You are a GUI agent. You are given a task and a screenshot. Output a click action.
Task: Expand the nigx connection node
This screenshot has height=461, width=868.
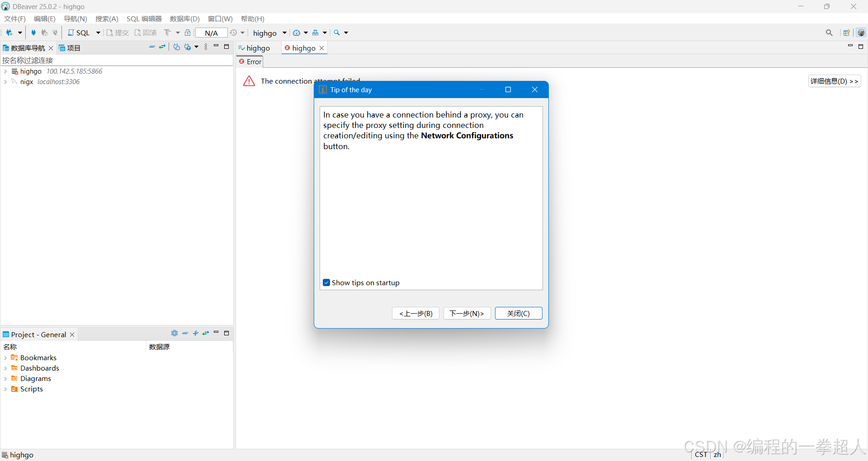5,82
